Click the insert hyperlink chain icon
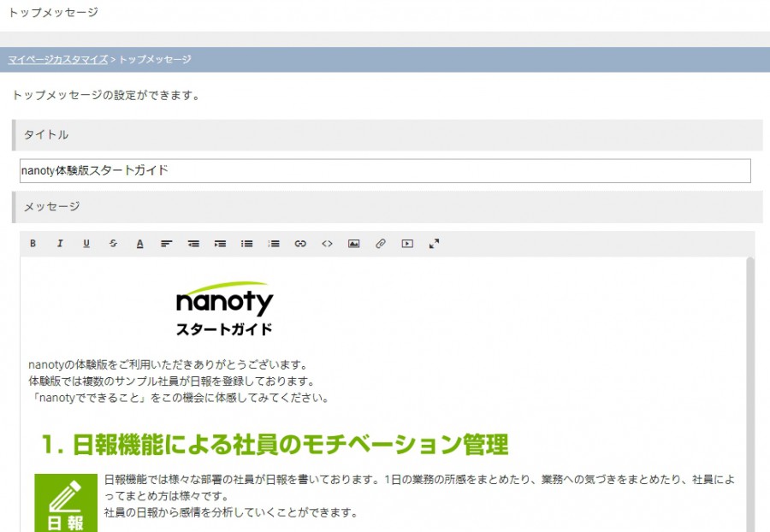 click(300, 244)
